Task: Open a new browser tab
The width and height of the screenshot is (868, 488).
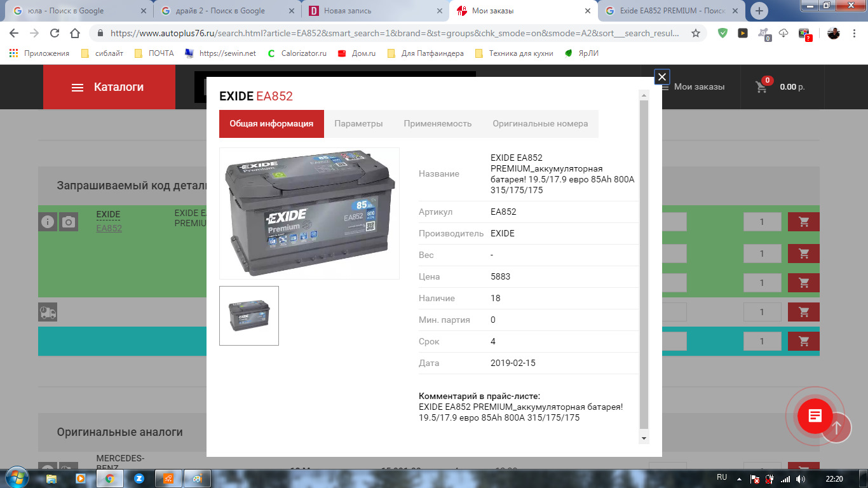Action: pos(759,11)
